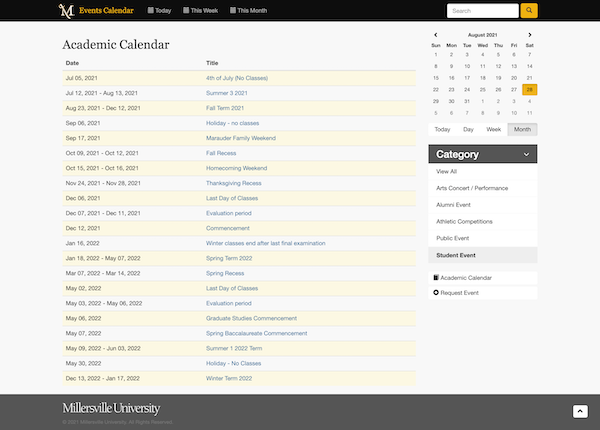Image resolution: width=600 pixels, height=430 pixels.
Task: Collapse the Category panel chevron
Action: pyautogui.click(x=527, y=155)
